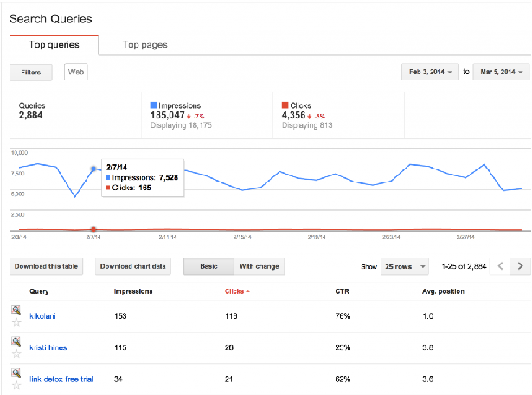The width and height of the screenshot is (532, 395).
Task: Star the link detox free trial query
Action: [16, 385]
